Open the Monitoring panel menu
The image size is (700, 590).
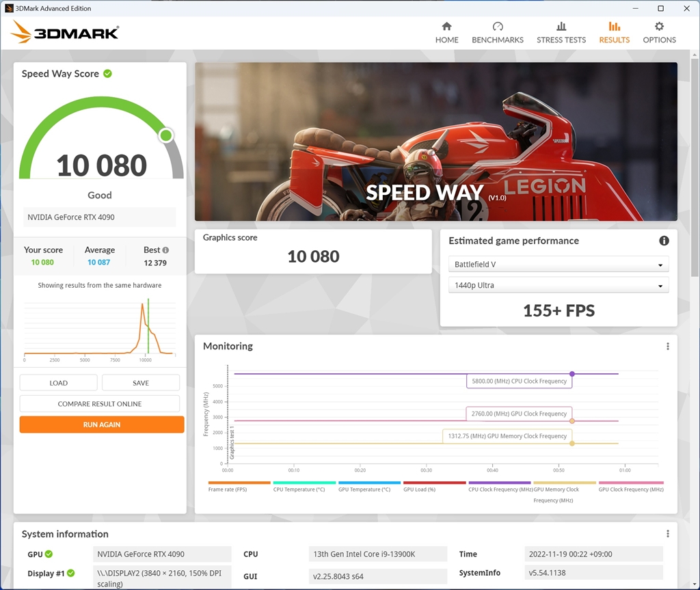pos(667,346)
